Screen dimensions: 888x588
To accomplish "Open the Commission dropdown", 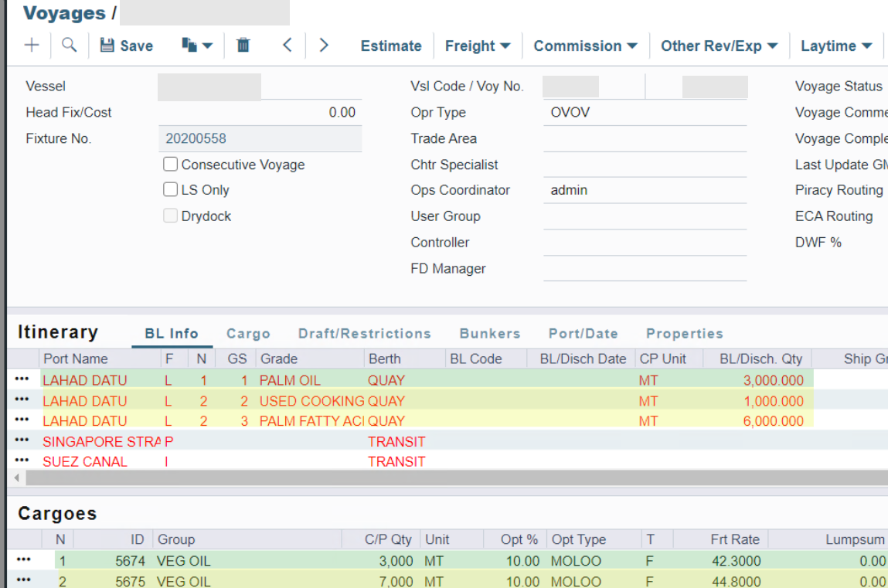I will (x=585, y=46).
